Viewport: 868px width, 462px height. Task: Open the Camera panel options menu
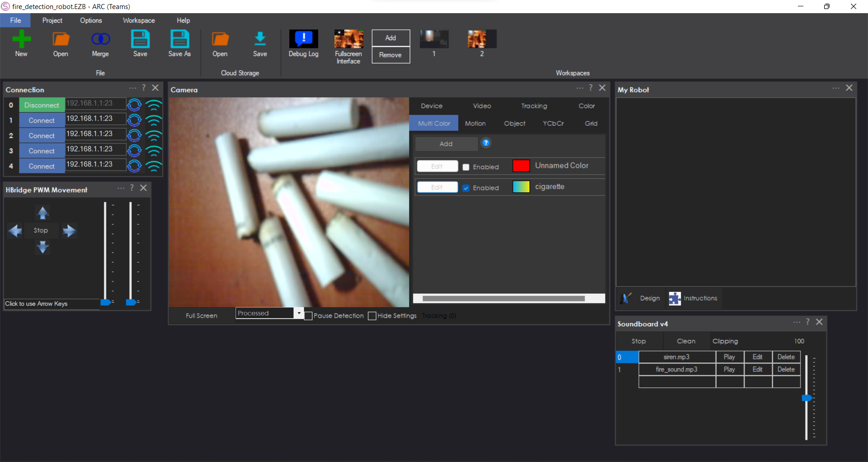pos(580,88)
